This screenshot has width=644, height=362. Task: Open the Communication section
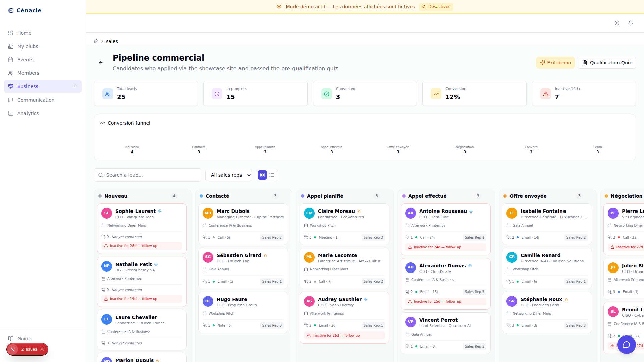(36, 100)
